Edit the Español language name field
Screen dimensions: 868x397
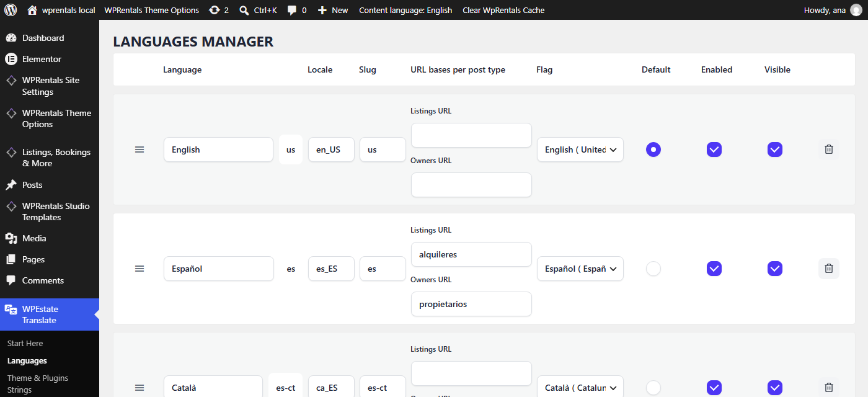coord(218,269)
